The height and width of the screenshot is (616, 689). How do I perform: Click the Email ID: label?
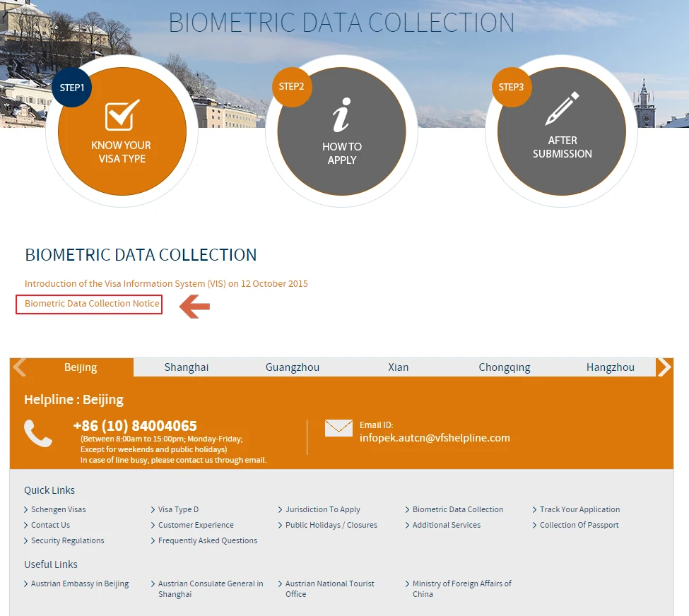376,425
